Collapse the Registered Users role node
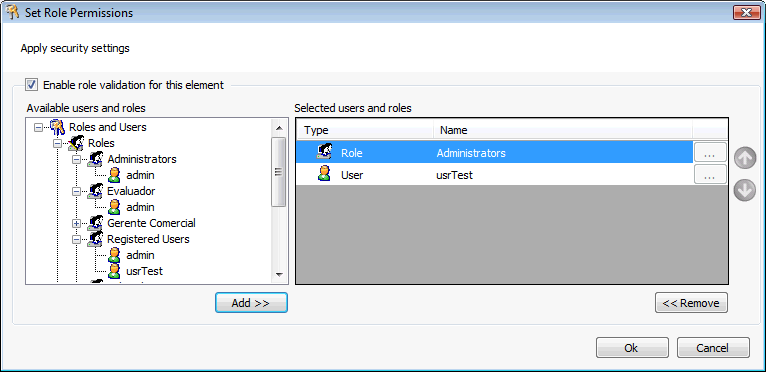Image resolution: width=766 pixels, height=372 pixels. (x=76, y=240)
